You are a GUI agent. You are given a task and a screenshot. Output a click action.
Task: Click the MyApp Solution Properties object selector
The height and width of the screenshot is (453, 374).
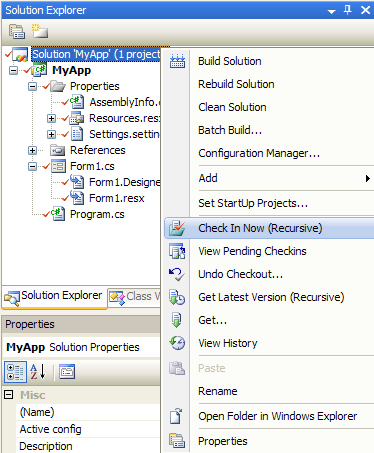click(81, 347)
